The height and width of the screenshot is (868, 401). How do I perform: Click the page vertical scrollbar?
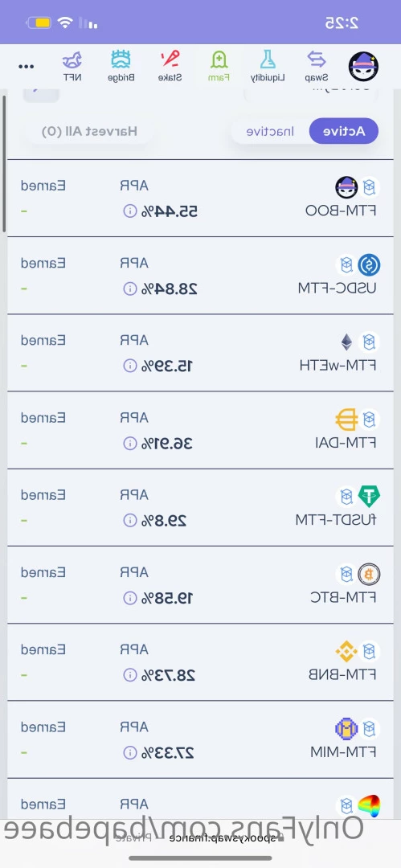[x=5, y=163]
